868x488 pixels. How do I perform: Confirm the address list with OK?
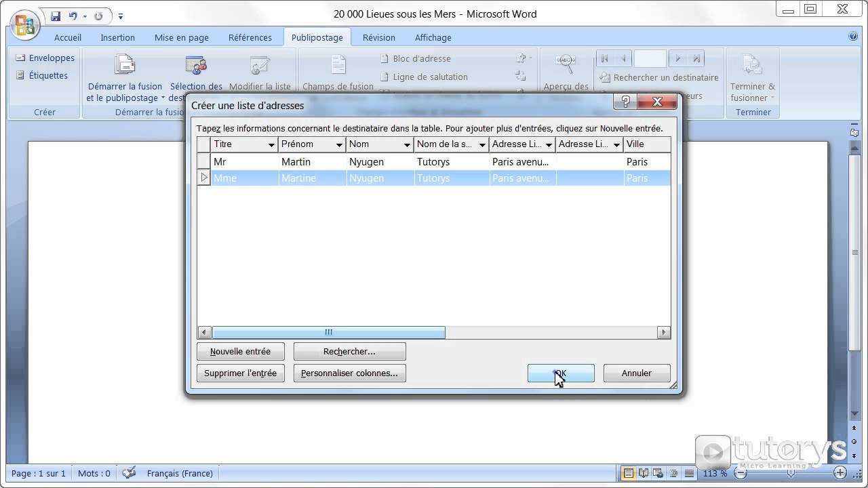click(561, 373)
